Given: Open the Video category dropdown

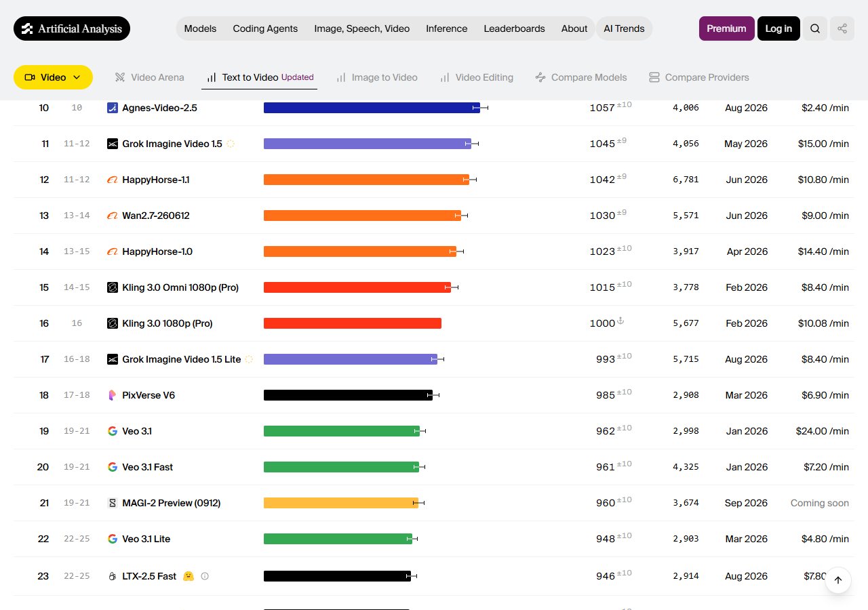Looking at the screenshot, I should coord(53,77).
